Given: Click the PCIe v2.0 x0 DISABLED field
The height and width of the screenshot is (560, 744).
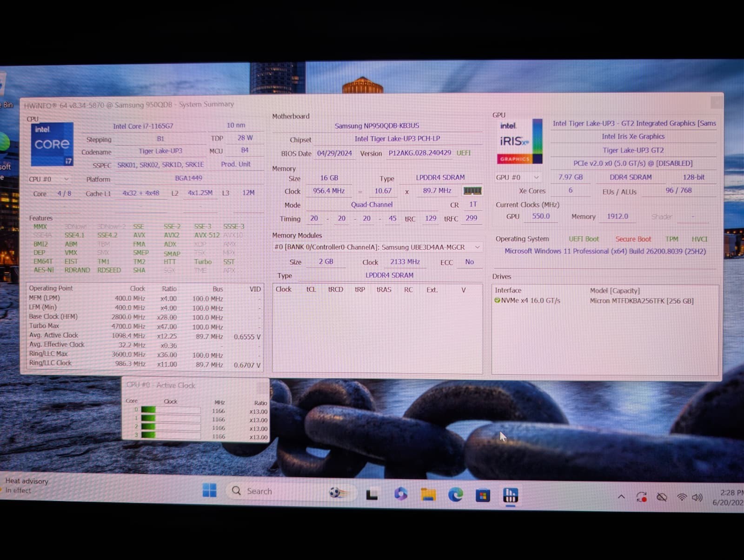Looking at the screenshot, I should 633,163.
